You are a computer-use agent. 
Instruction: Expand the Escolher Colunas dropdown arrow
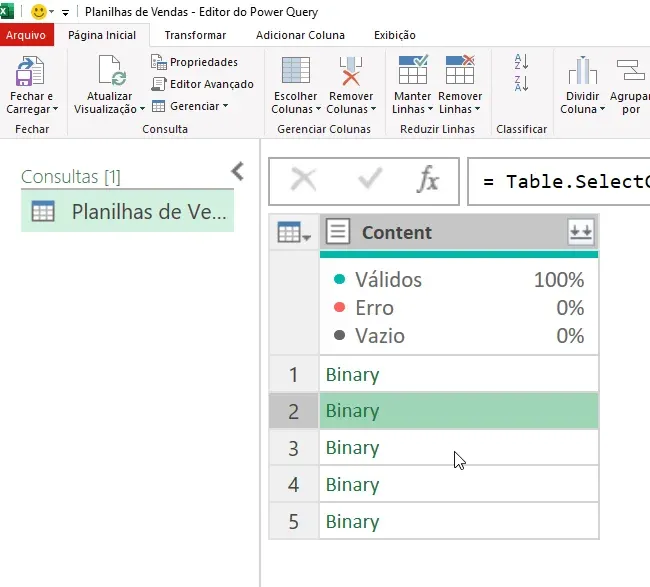coord(318,109)
